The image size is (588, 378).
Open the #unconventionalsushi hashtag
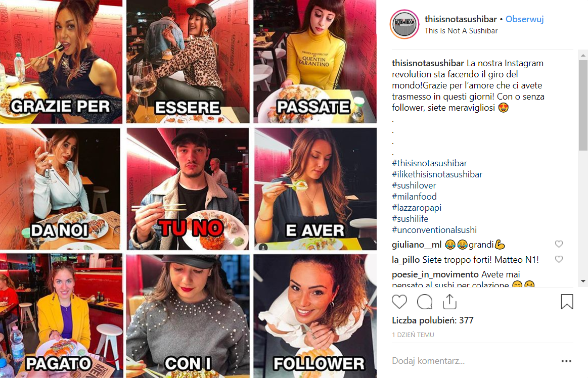pos(434,230)
